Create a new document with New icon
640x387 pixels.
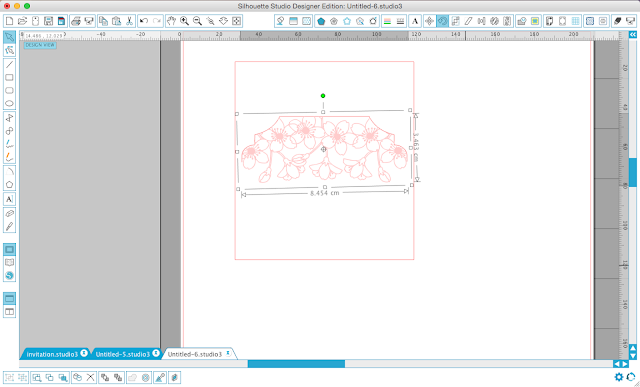9,21
